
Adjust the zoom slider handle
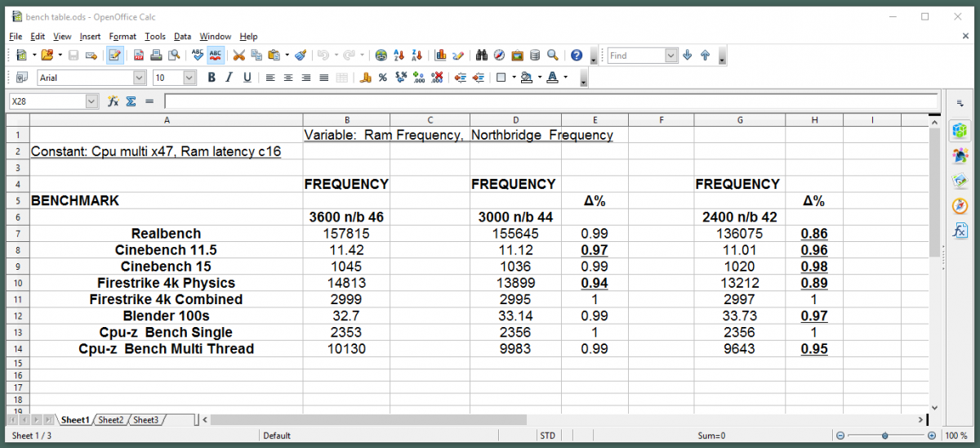[x=885, y=436]
